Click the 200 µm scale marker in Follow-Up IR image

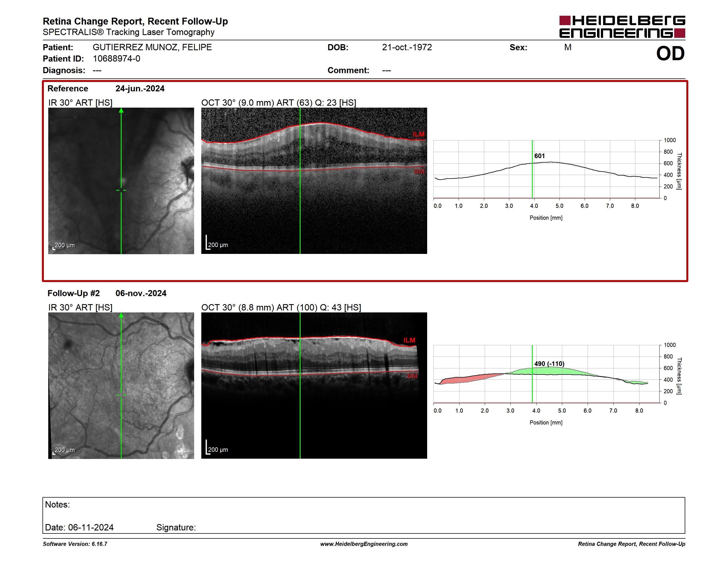(64, 451)
